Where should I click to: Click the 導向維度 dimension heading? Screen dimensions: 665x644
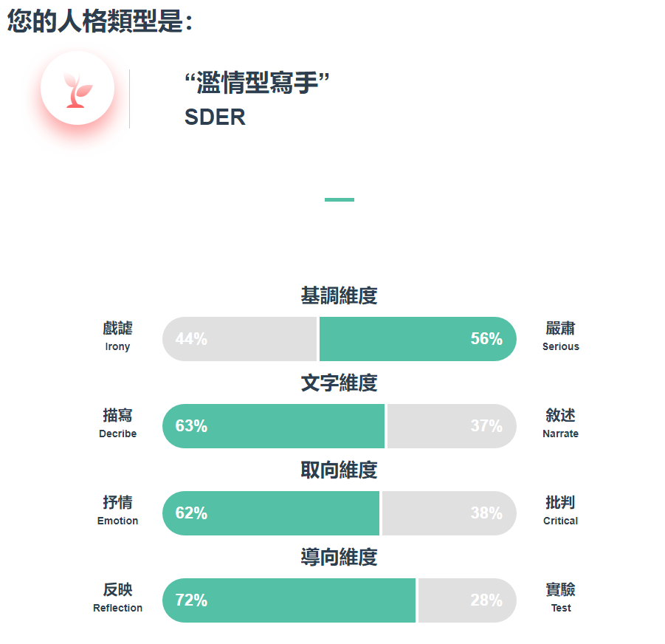pyautogui.click(x=340, y=557)
